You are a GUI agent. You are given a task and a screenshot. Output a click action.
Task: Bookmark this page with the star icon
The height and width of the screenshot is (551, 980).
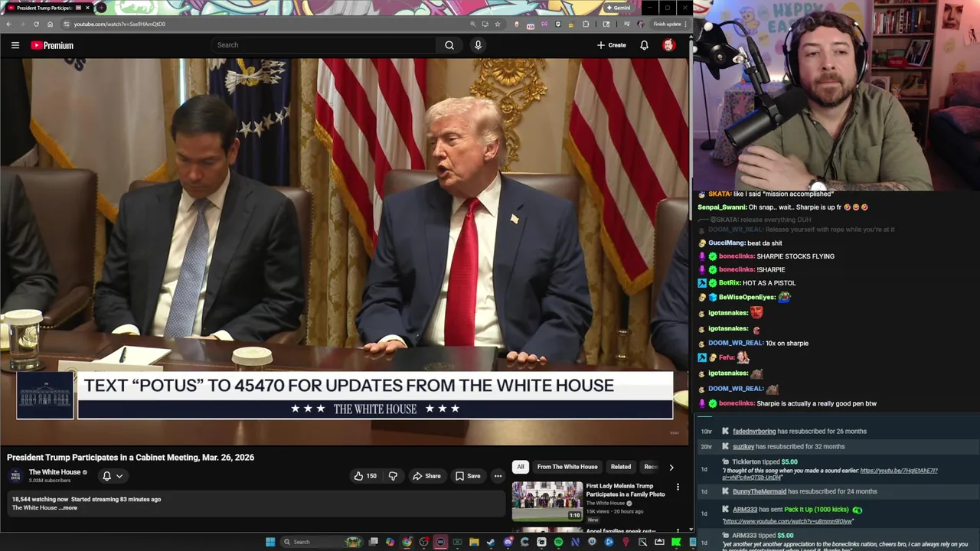coord(498,24)
